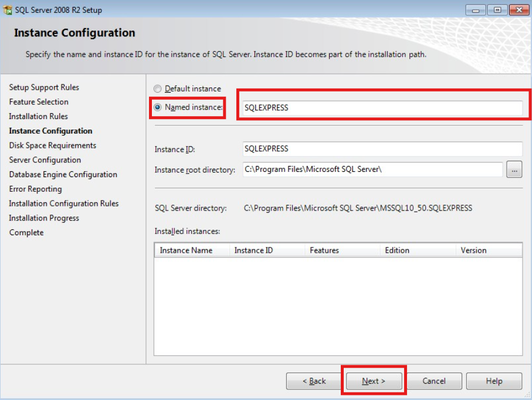Open Feature Selection from the sidebar
Image resolution: width=532 pixels, height=400 pixels.
(x=38, y=101)
